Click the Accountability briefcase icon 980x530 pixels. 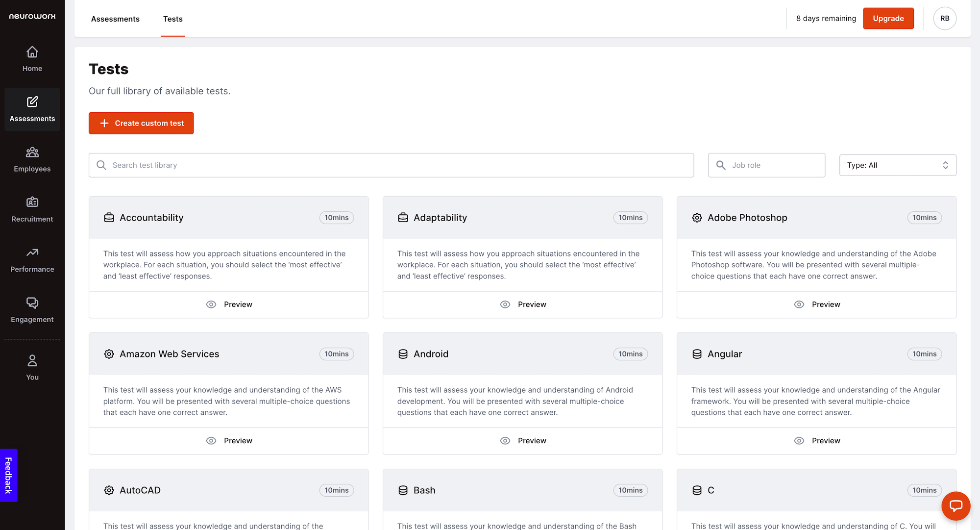pyautogui.click(x=109, y=218)
